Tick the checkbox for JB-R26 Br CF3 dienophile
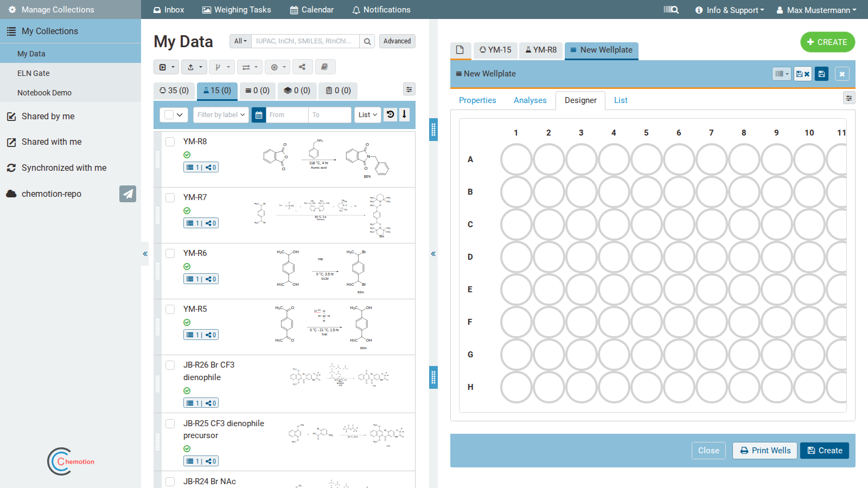This screenshot has width=868, height=488. pos(170,365)
